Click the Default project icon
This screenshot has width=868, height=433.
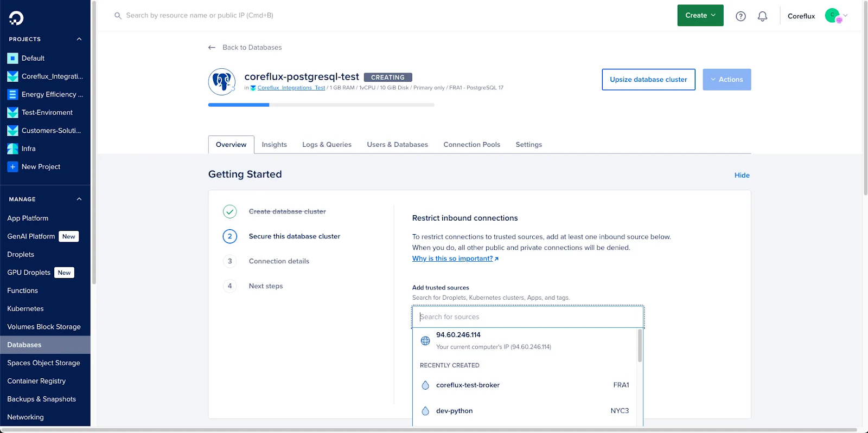click(x=12, y=58)
